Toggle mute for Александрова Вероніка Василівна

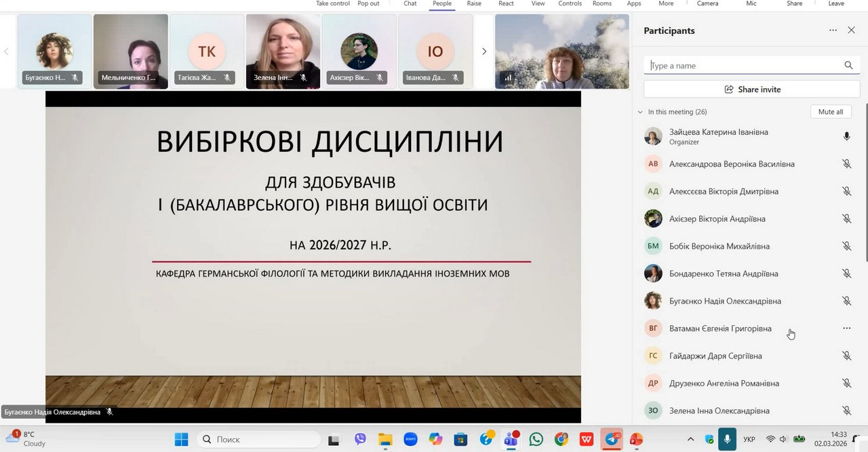coord(846,164)
